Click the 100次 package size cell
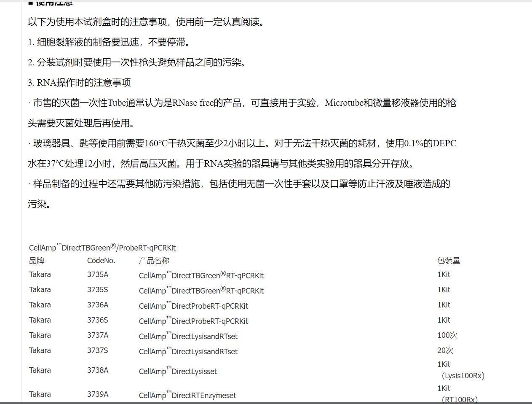Image resolution: width=532 pixels, height=404 pixels. coord(447,335)
